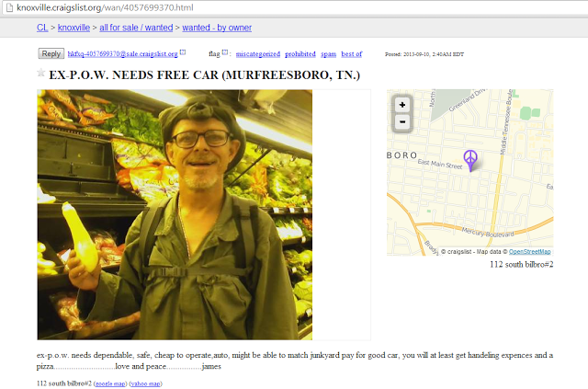Click the Reply button

pos(51,53)
